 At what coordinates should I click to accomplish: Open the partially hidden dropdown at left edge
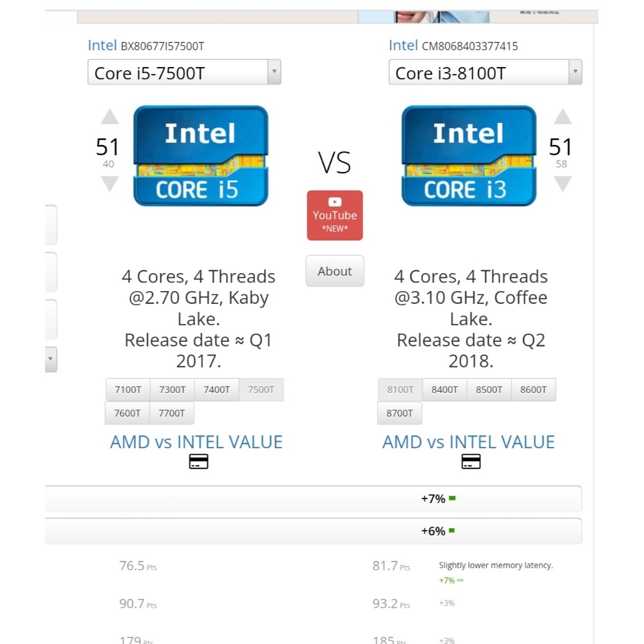pyautogui.click(x=50, y=359)
